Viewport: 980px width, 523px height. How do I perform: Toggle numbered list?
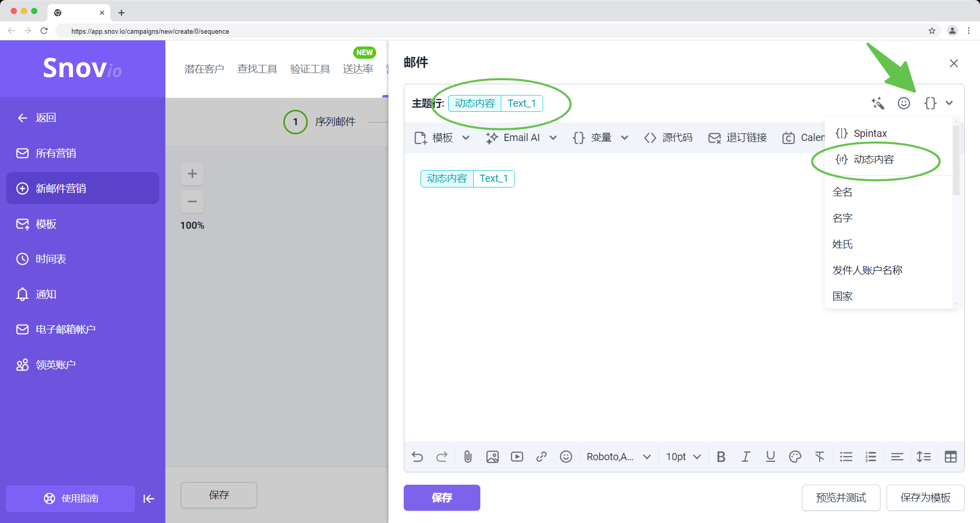pos(871,457)
